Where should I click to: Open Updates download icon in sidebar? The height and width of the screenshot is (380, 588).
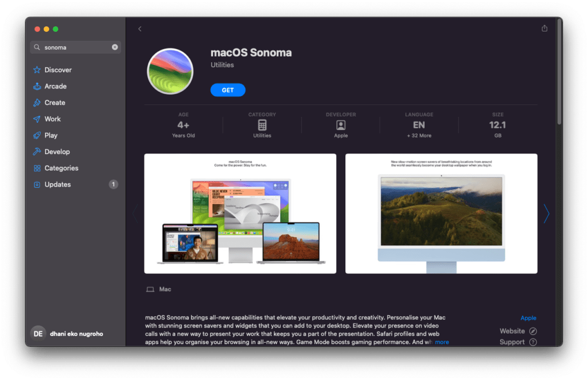(37, 185)
